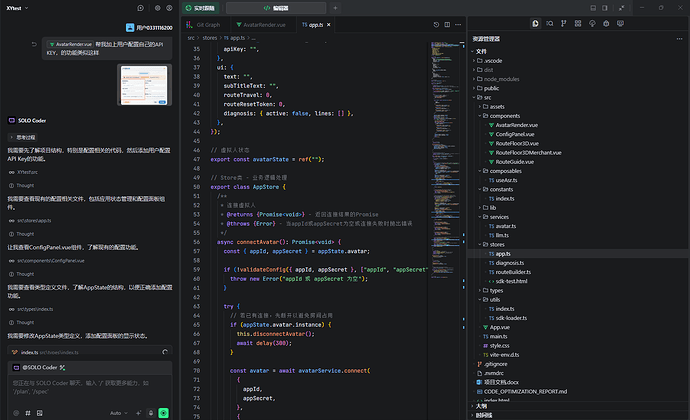Collapse the components folder
Image resolution: width=690 pixels, height=420 pixels.
pyautogui.click(x=502, y=116)
